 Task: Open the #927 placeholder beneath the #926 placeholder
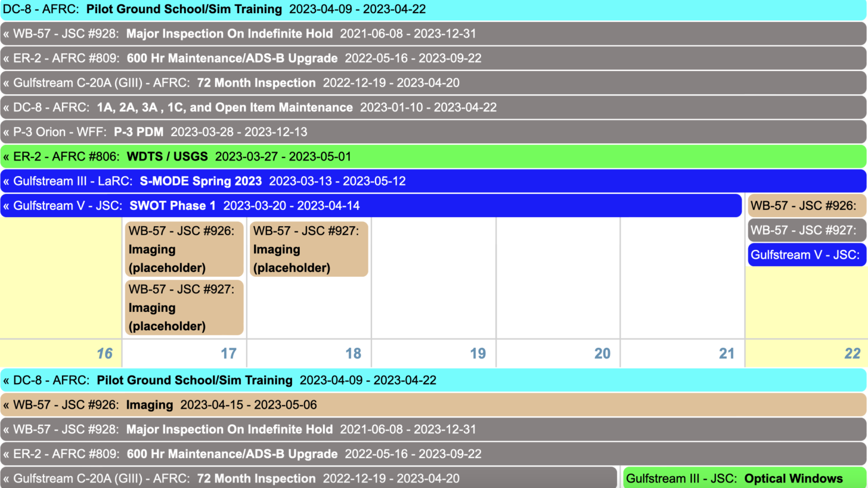(184, 307)
